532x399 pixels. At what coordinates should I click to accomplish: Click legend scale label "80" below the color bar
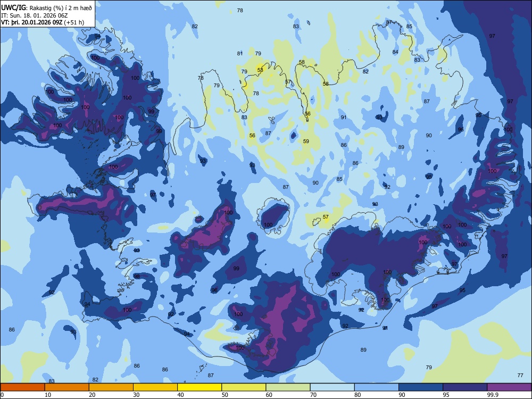pos(358,395)
